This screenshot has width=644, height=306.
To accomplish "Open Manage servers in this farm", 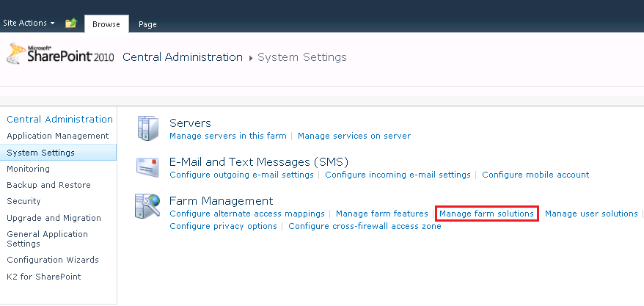I will coord(228,136).
